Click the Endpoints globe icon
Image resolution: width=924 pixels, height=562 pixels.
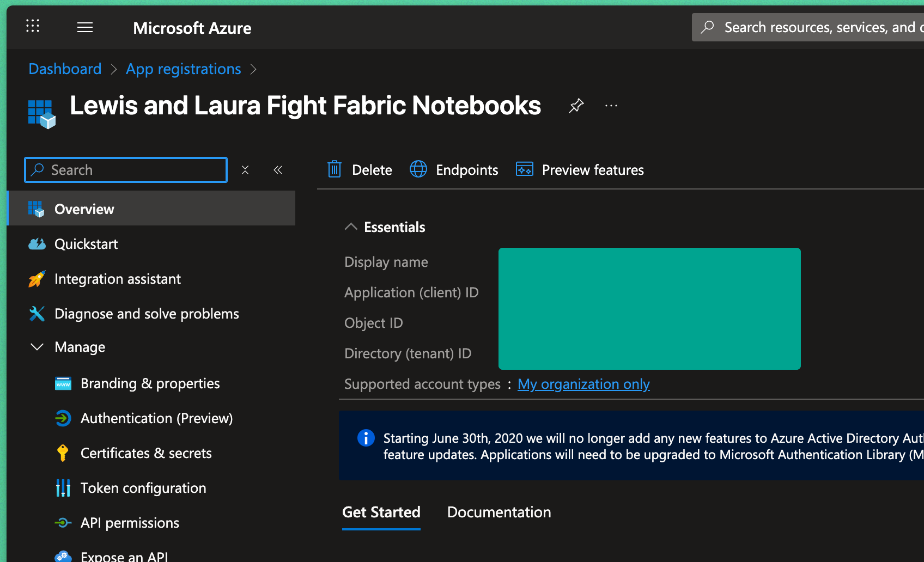[x=418, y=169]
